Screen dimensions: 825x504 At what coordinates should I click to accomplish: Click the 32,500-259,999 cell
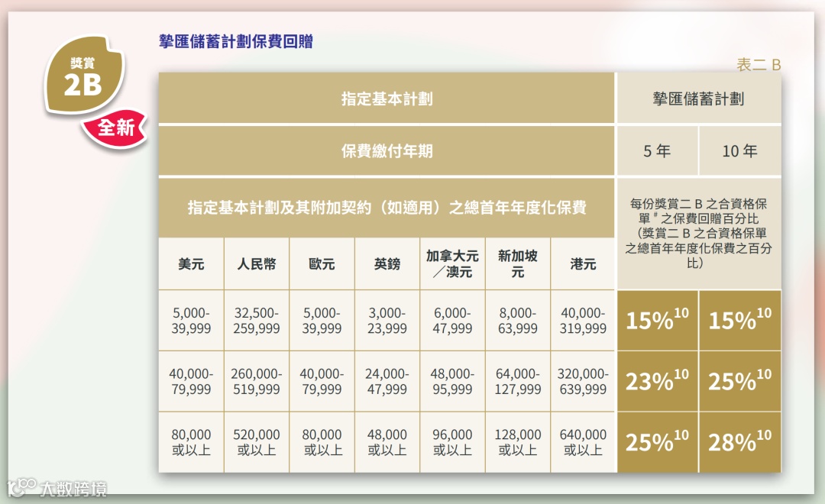click(x=256, y=321)
